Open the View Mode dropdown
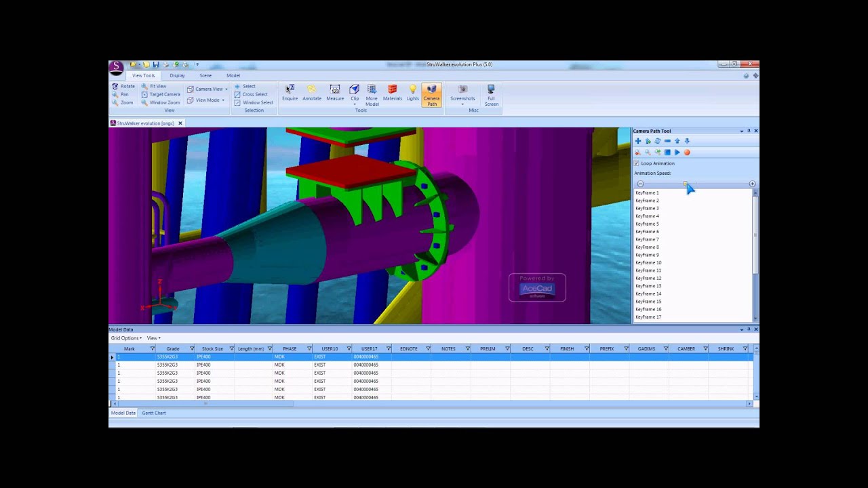Viewport: 868px width, 488px height. point(205,100)
